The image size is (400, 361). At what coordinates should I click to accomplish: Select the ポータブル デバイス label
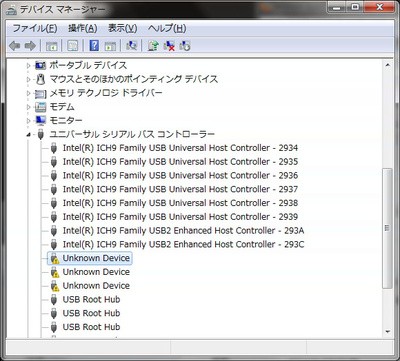[88, 65]
